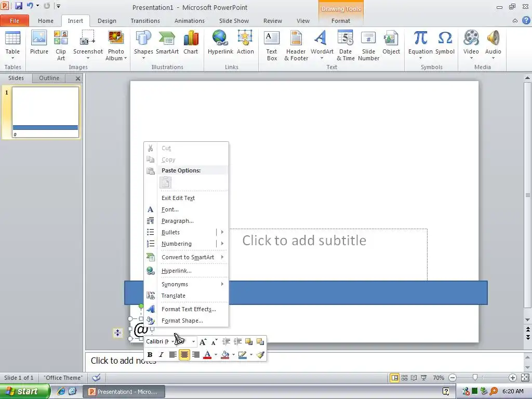Open the Screenshot tool

point(88,45)
